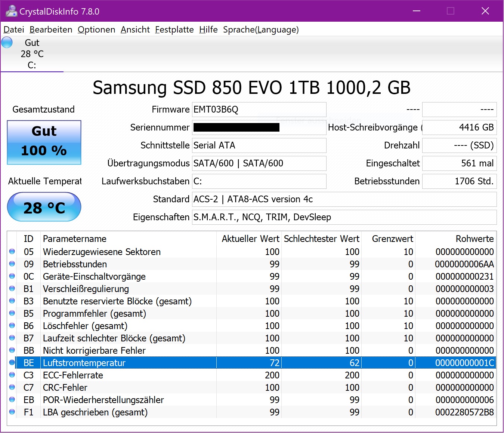Click status dot of row B5 Programmfehler
Viewport: 504px width, 433px height.
tap(12, 313)
